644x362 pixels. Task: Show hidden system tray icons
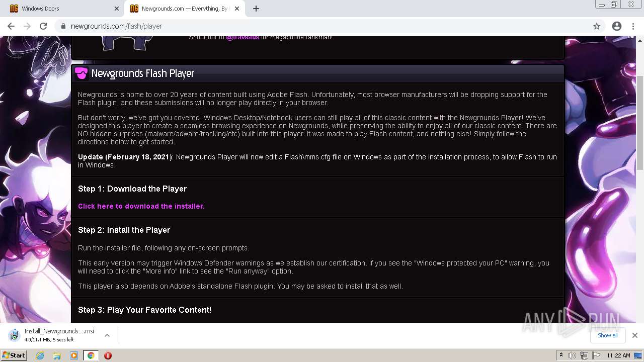[561, 355]
